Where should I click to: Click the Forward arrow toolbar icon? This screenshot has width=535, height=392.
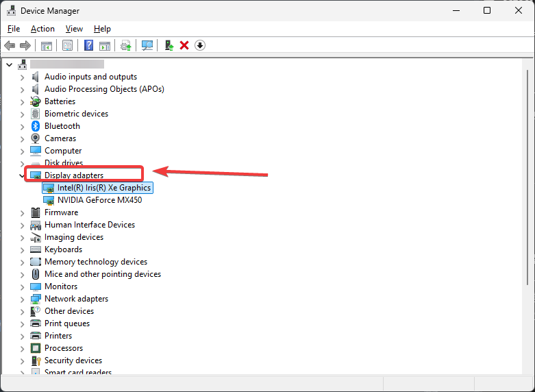(x=25, y=45)
